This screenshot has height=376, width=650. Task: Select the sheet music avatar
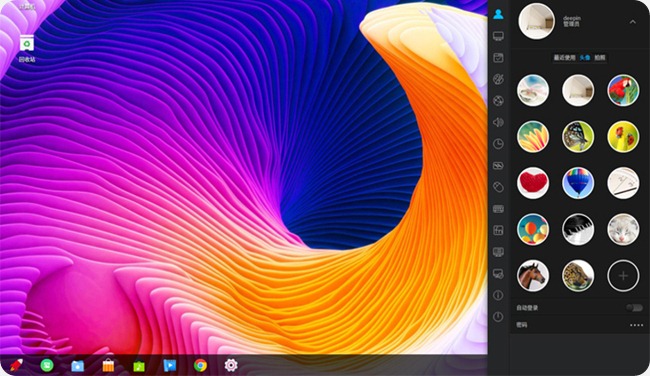point(623,183)
